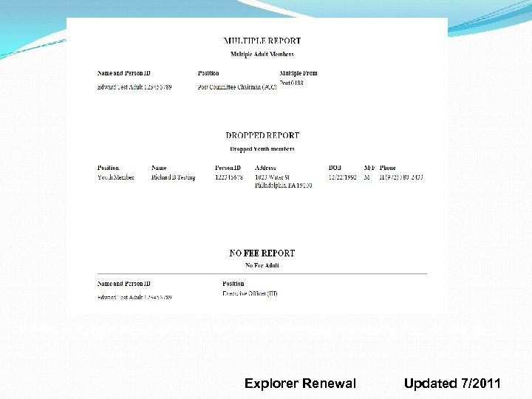Click the Person ID value beside Richard B Testing
The width and height of the screenshot is (532, 399).
[x=229, y=177]
